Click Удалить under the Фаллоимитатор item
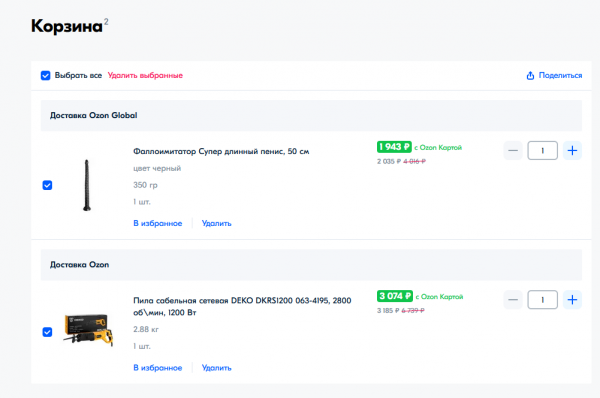This screenshot has width=600, height=398. 217,223
